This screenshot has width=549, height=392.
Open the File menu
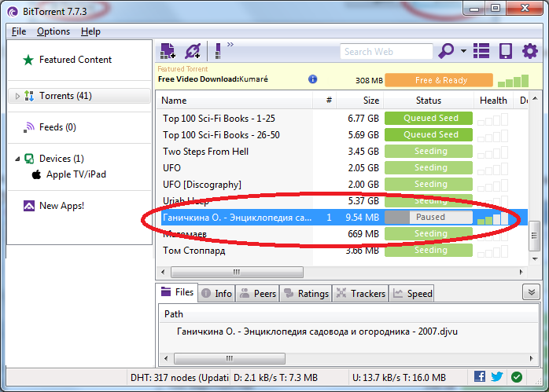point(19,31)
